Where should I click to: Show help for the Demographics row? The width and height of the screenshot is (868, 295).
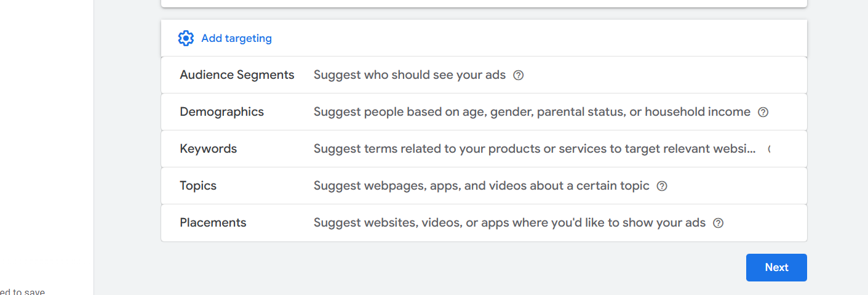pos(763,112)
